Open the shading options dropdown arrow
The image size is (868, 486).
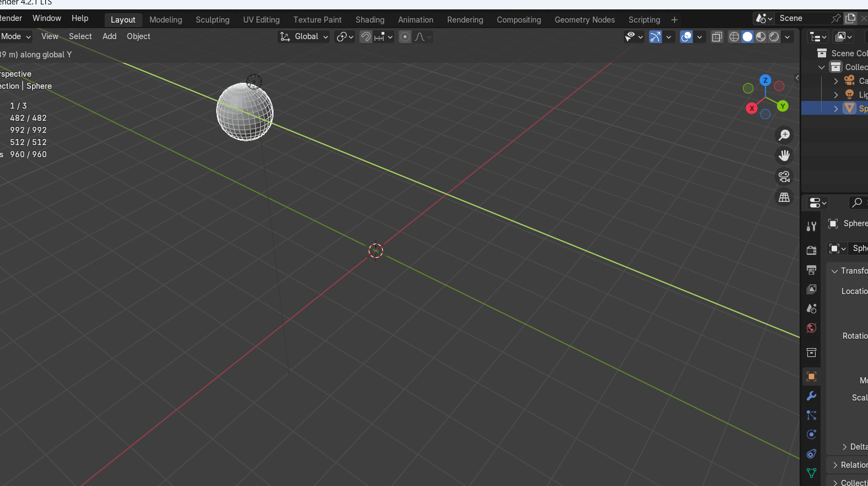(787, 37)
